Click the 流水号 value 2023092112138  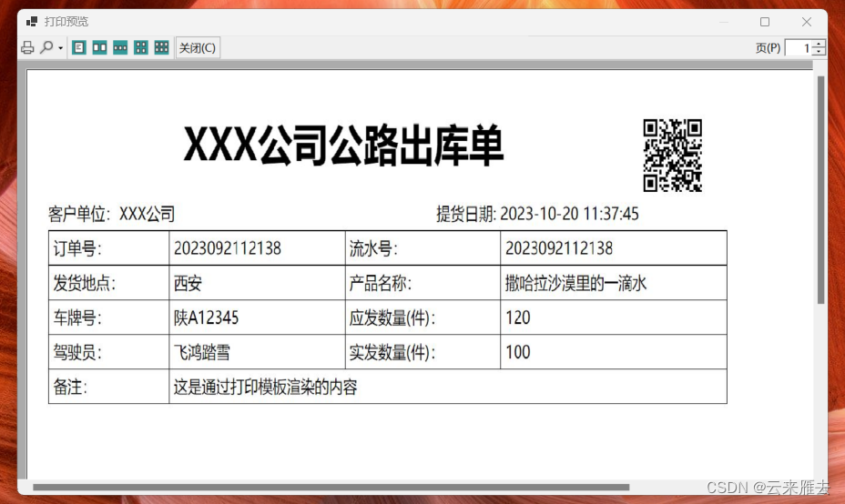614,248
